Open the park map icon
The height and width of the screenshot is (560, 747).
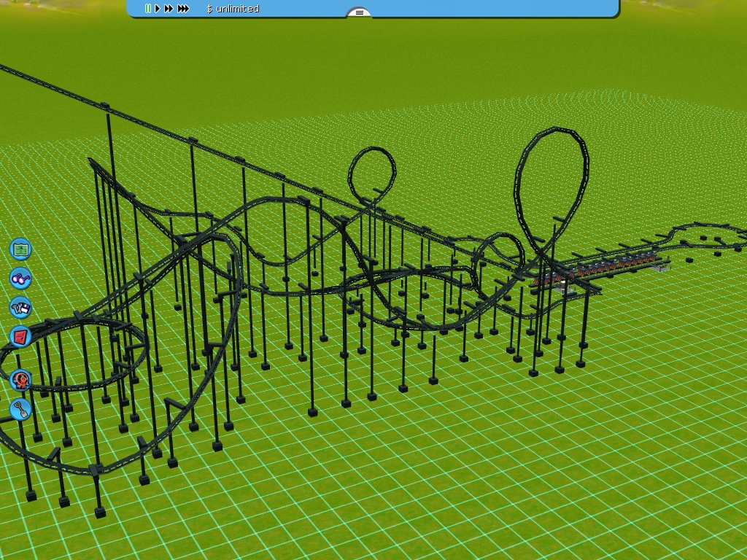tap(20, 249)
